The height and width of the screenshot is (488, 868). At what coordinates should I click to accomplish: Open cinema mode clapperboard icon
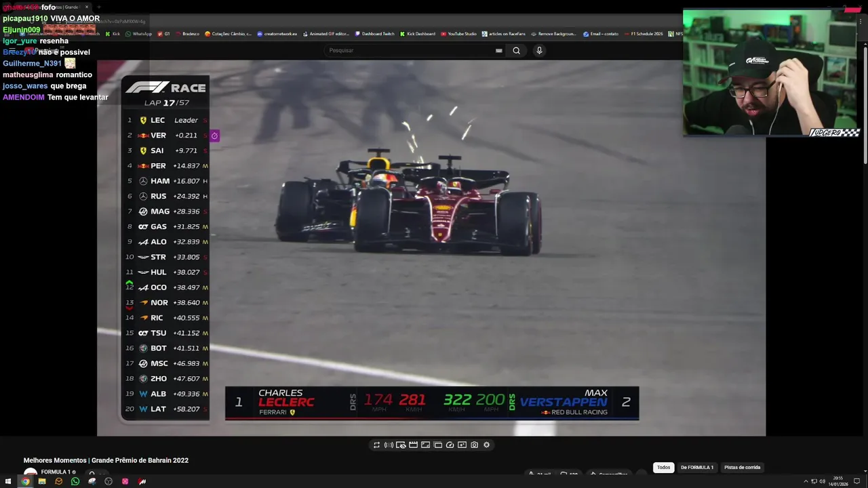[413, 445]
